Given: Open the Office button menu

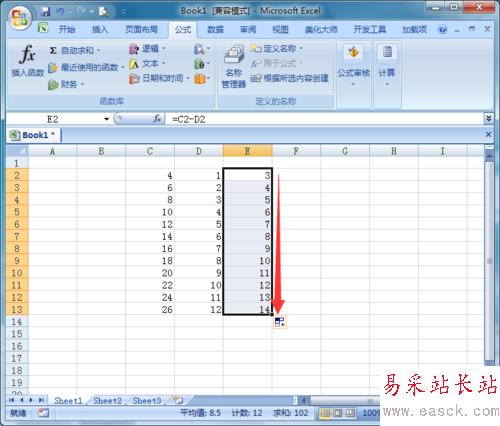Looking at the screenshot, I should (x=19, y=17).
